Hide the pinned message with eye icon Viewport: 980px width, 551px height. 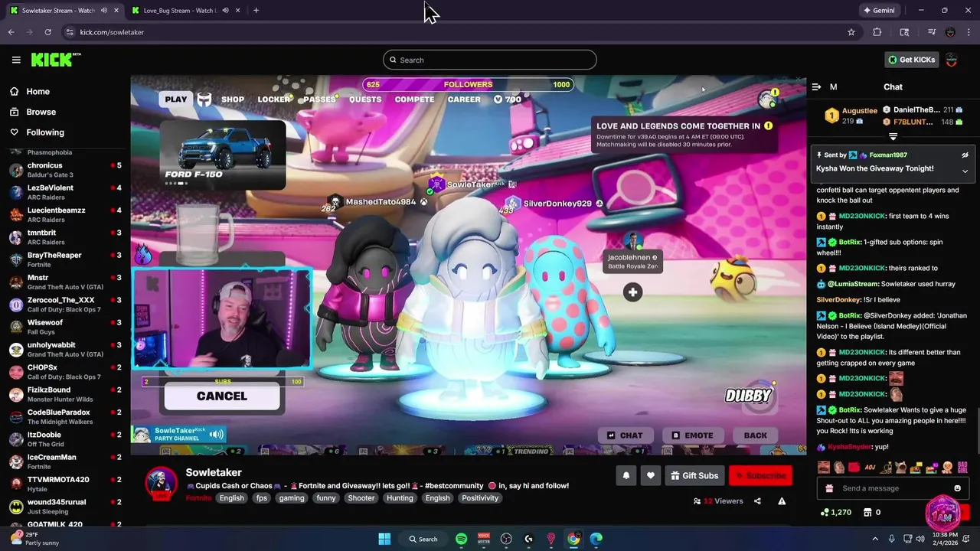pos(965,155)
